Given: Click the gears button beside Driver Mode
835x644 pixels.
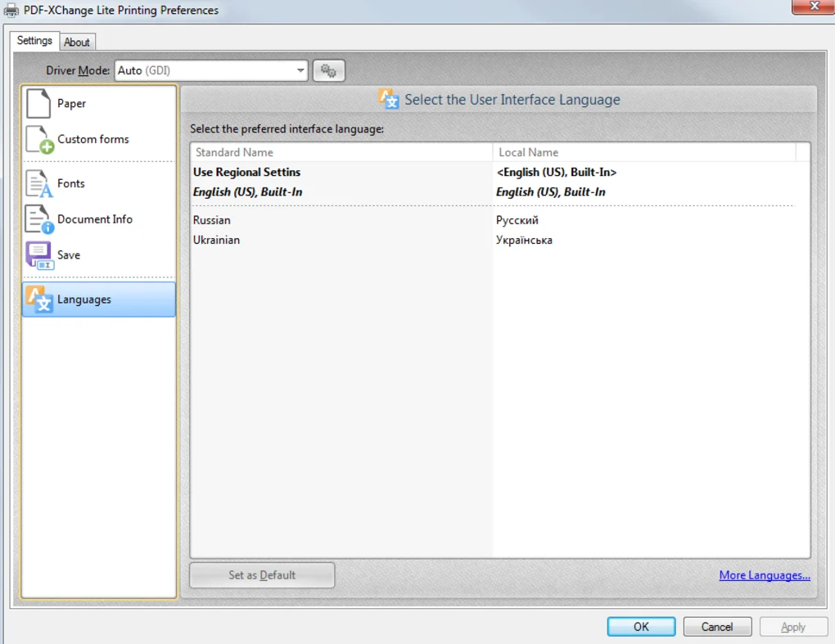Looking at the screenshot, I should pos(328,71).
